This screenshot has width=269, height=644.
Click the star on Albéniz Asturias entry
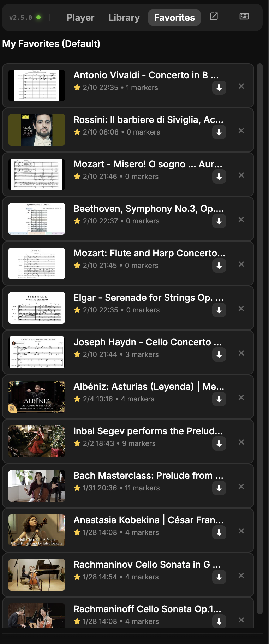(x=77, y=399)
